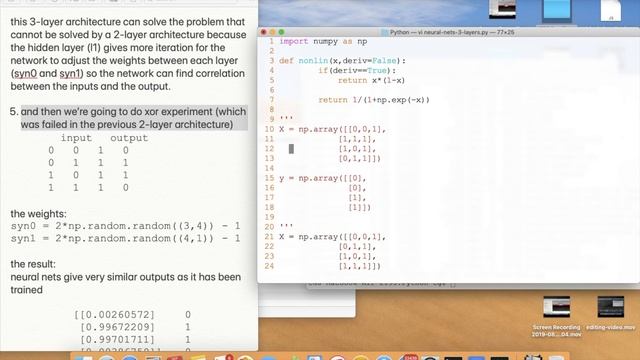Image resolution: width=640 pixels, height=360 pixels.
Task: Click 'y = np.array([[0],' on line 15
Action: 322,178
